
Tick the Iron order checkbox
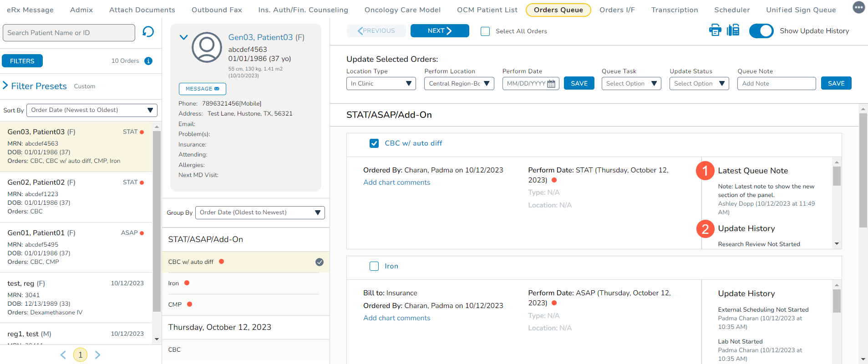374,266
